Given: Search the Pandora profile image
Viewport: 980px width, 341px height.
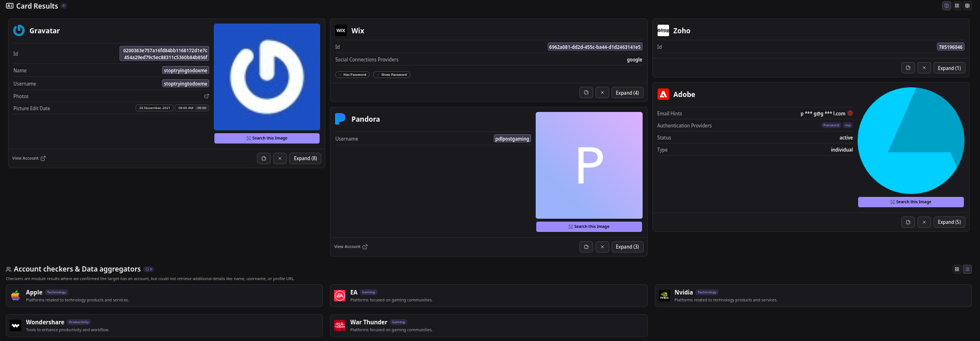Looking at the screenshot, I should pyautogui.click(x=589, y=227).
